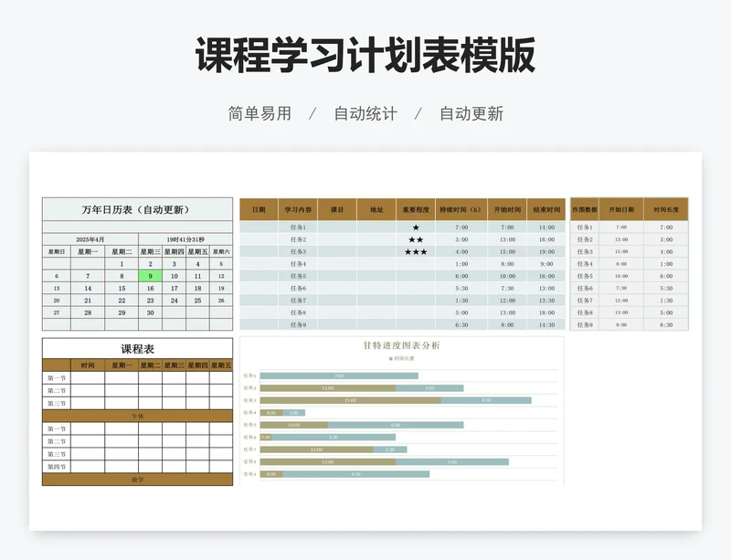Viewport: 731px width, 560px height.
Task: Select the 重要程度 column header
Action: [x=416, y=209]
